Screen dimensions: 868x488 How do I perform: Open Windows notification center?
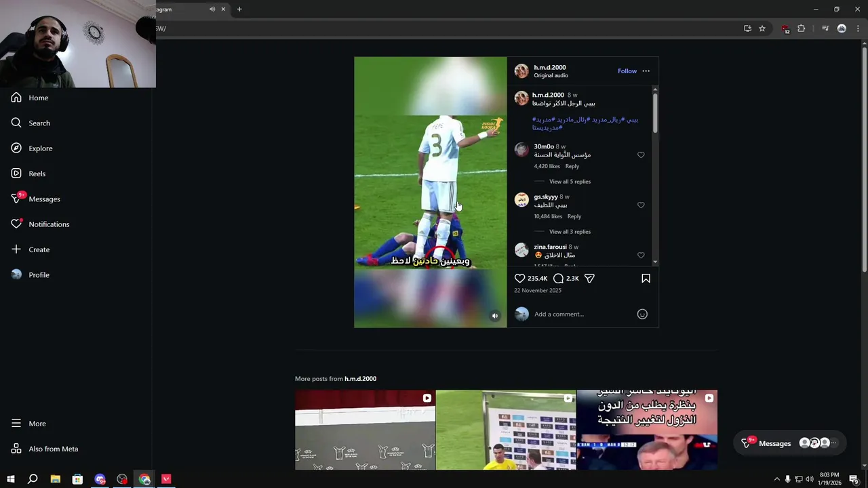[854, 479]
